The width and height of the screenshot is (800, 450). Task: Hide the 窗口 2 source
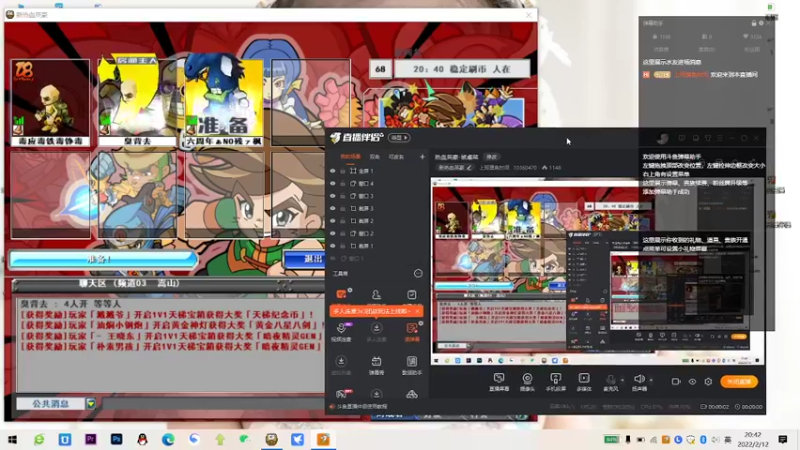[333, 233]
